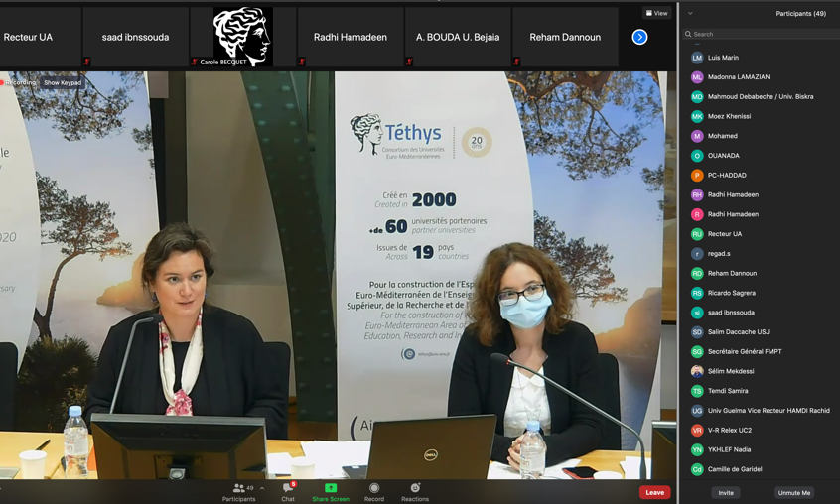Image resolution: width=840 pixels, height=504 pixels.
Task: Toggle Show Keypad on the video
Action: pyautogui.click(x=63, y=83)
